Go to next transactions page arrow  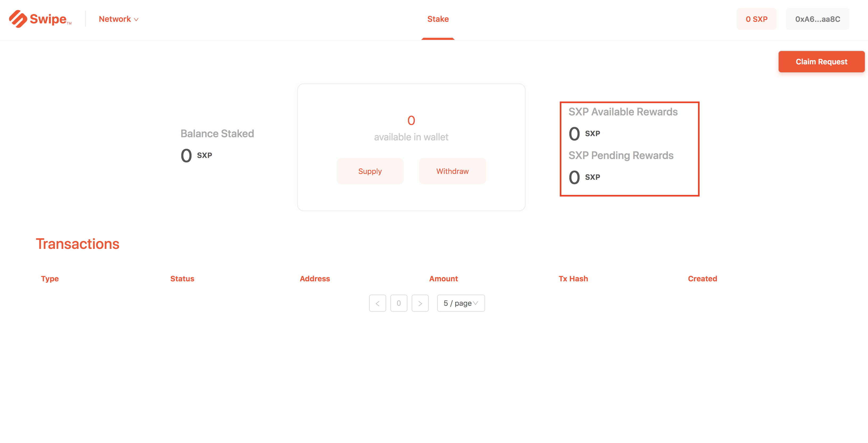[x=420, y=303]
